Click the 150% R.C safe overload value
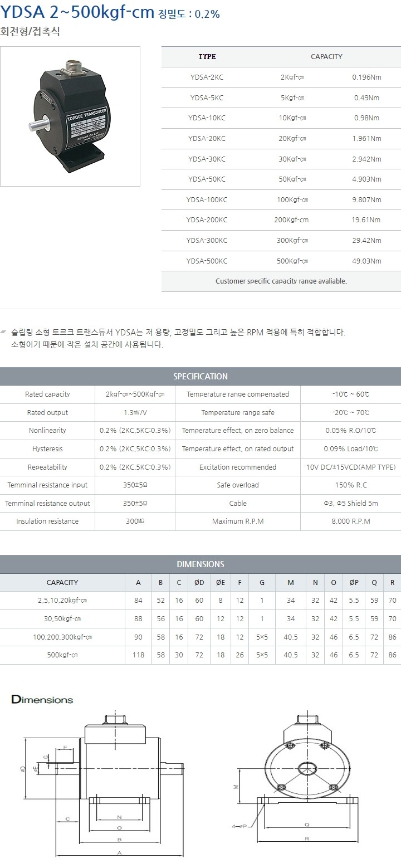Screen dimensions: 401x868 pyautogui.click(x=350, y=485)
